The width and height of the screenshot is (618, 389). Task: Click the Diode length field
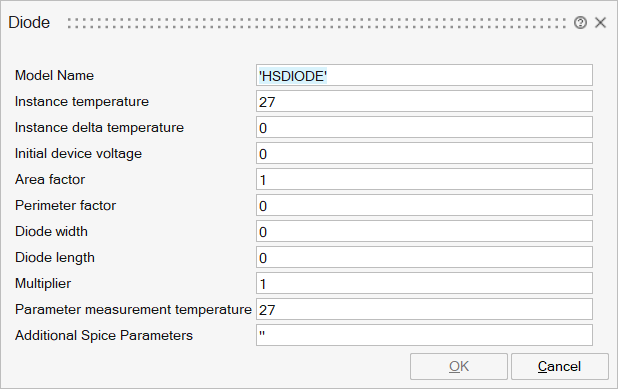coord(424,257)
